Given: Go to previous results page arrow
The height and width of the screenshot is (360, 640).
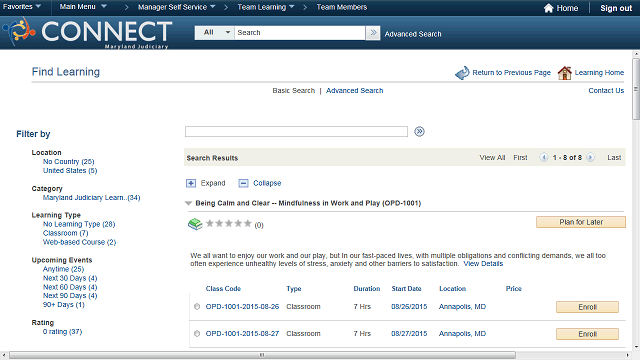Looking at the screenshot, I should [543, 158].
